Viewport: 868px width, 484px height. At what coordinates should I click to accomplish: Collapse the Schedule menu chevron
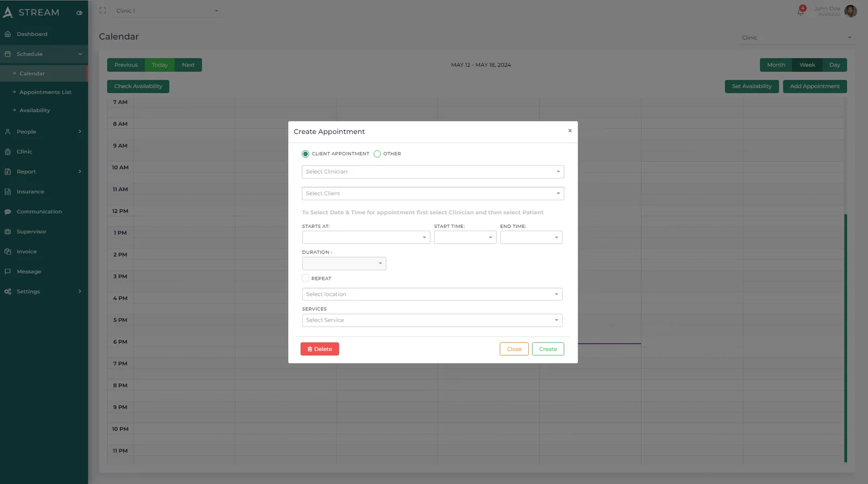tap(80, 54)
